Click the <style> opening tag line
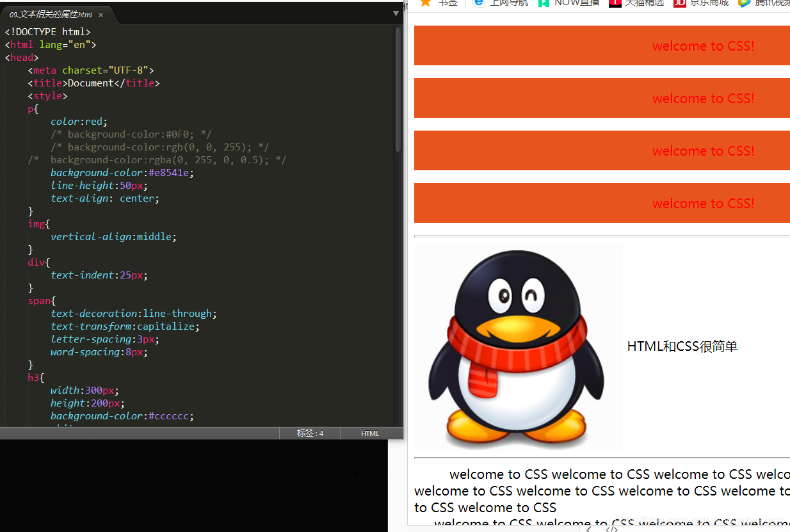Screen dimensions: 790x532 point(47,96)
